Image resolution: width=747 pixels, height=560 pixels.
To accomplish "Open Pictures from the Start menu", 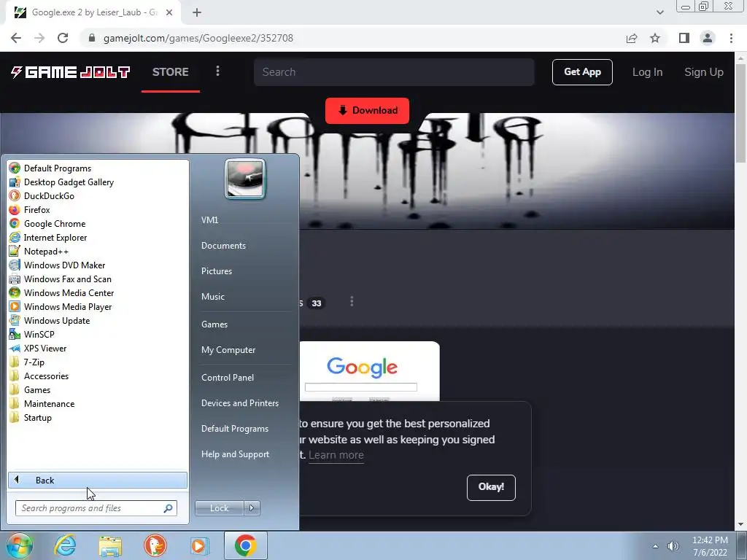I will point(216,271).
